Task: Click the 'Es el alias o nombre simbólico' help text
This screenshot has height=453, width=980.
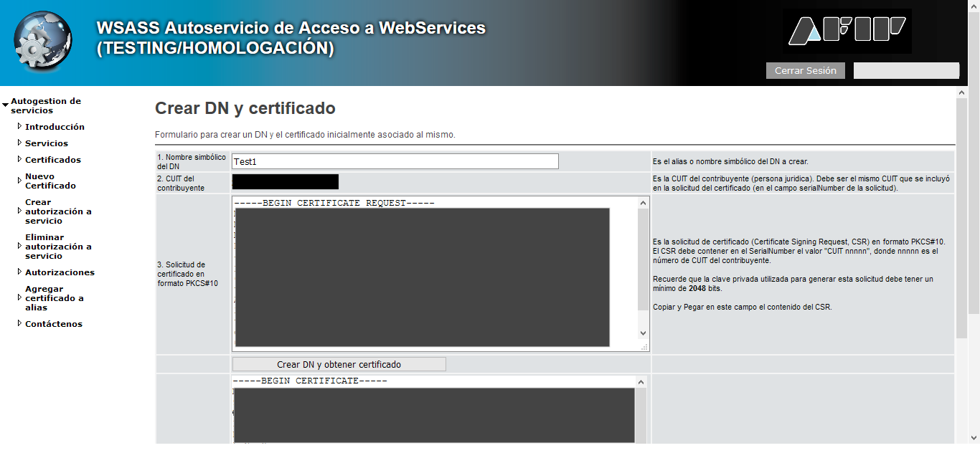Action: [730, 161]
